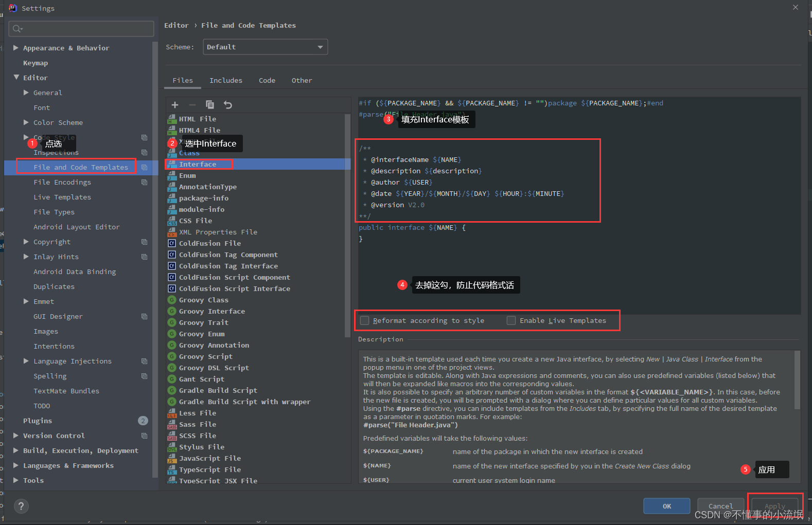Select the Gant Script template
Viewport: 812px width, 525px height.
(x=202, y=379)
